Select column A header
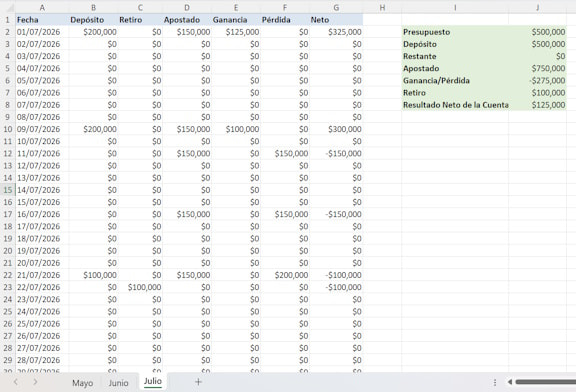576x392 pixels. (42, 8)
